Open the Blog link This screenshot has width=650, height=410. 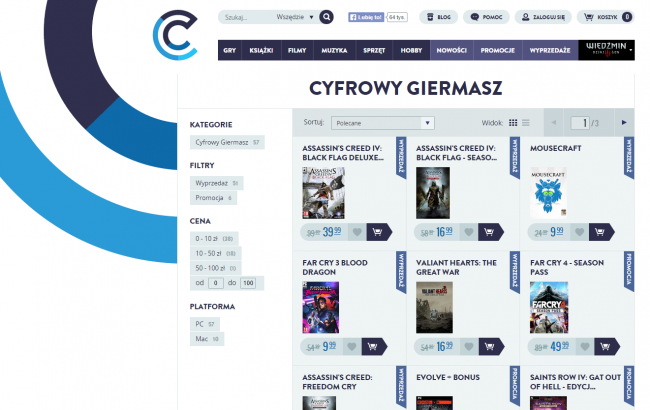pos(438,17)
